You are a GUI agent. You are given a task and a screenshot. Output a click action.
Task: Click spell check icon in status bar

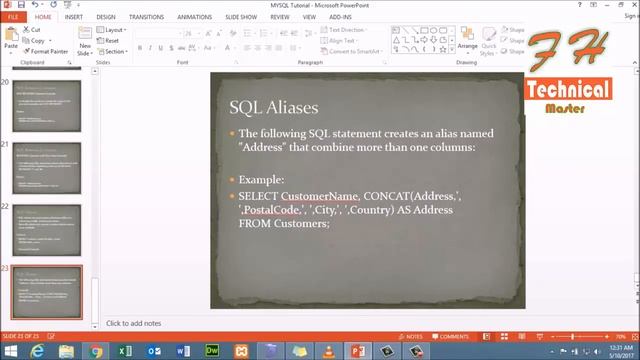51,336
